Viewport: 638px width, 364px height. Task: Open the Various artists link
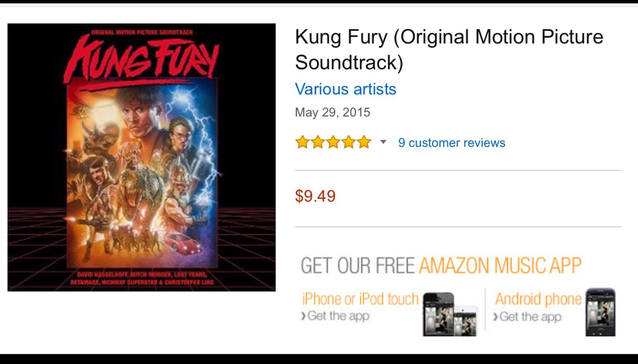coord(345,89)
